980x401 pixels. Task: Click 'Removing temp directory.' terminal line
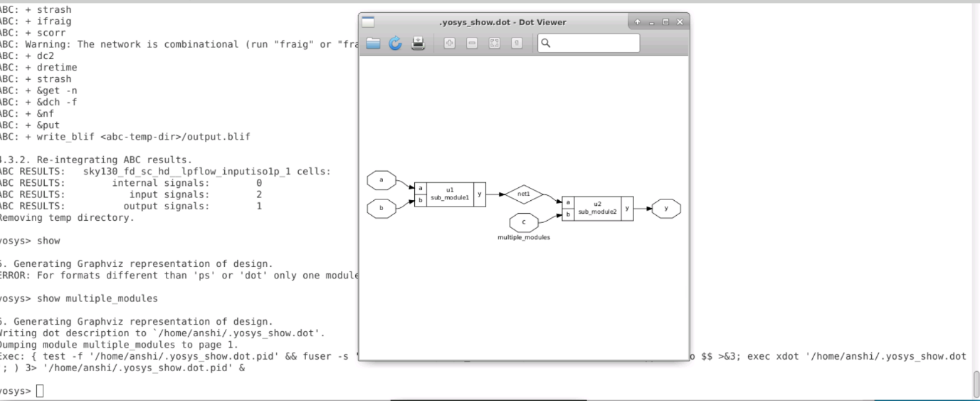65,218
